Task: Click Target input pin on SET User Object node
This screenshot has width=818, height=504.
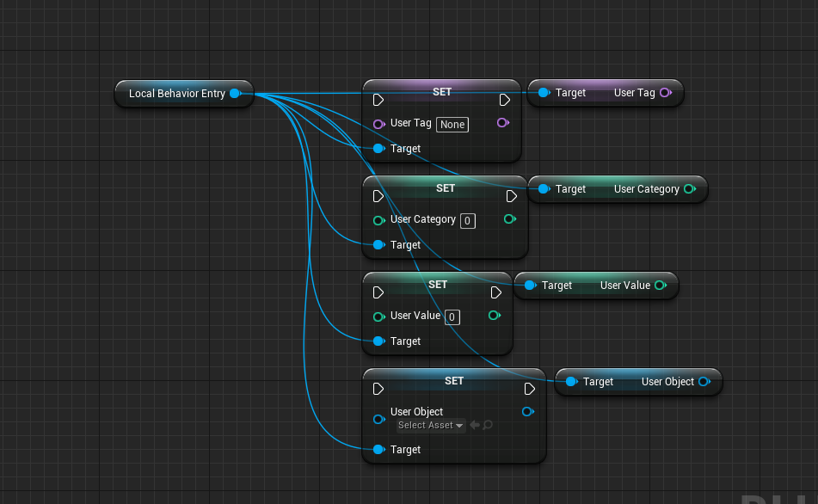Action: pyautogui.click(x=378, y=450)
